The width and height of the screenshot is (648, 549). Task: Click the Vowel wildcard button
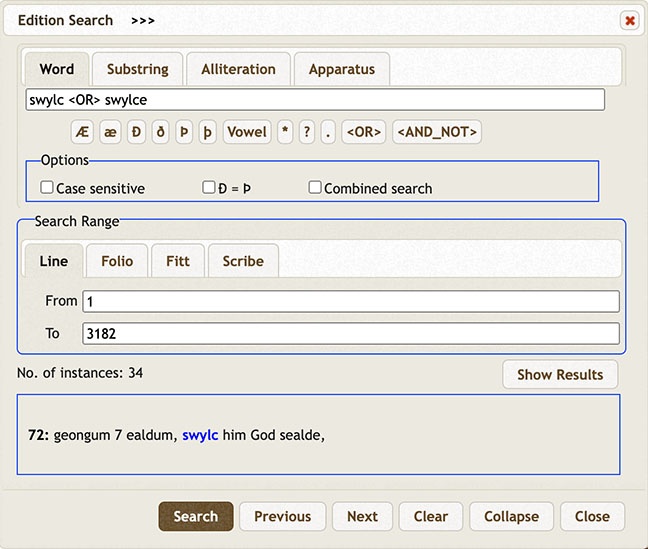pyautogui.click(x=247, y=132)
